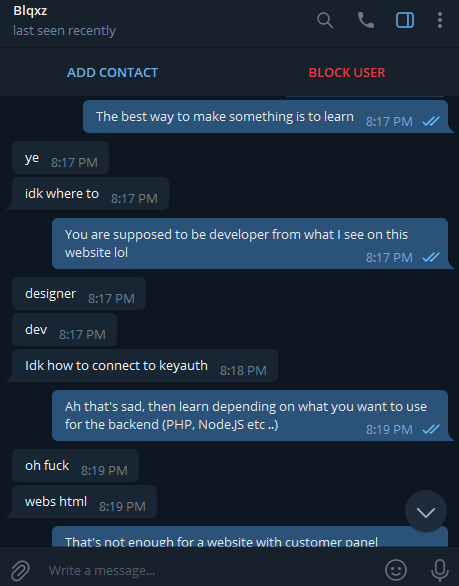The height and width of the screenshot is (586, 459).
Task: Select the 'oh fuck' message bubble
Action: tap(76, 466)
